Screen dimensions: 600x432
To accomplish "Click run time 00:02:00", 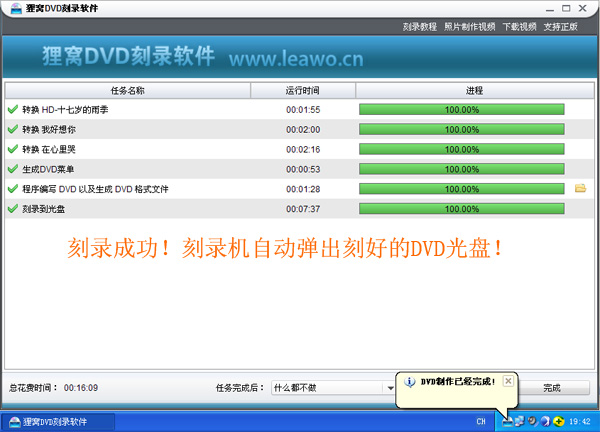I will [x=303, y=130].
